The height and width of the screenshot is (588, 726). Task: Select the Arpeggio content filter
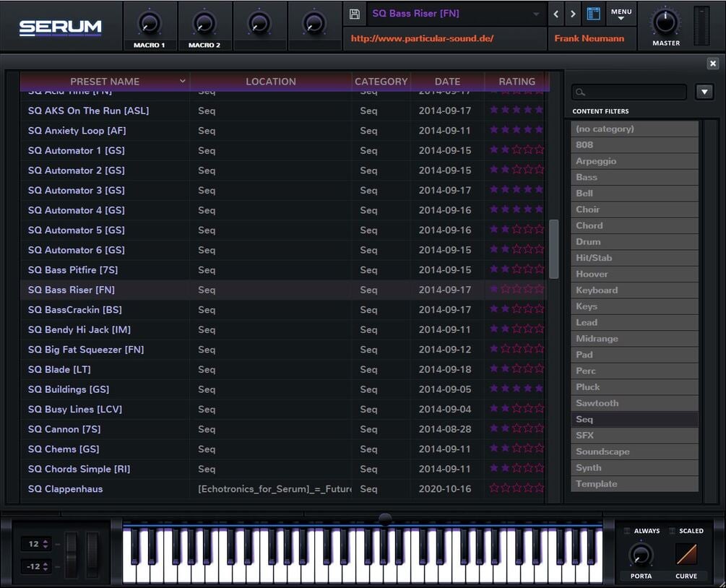634,161
